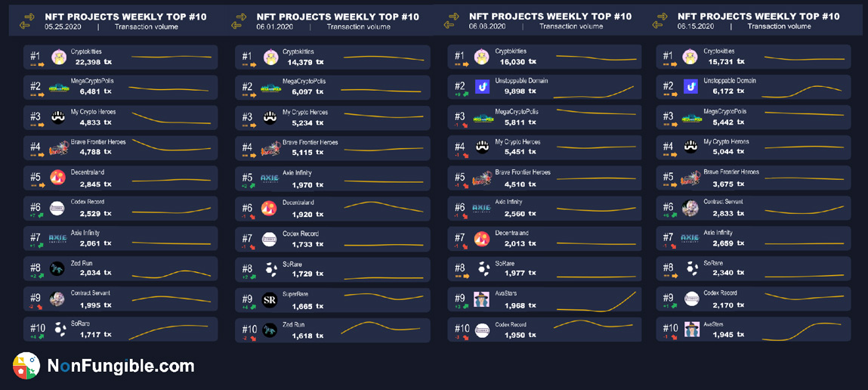Open the NonFungible.com site name link
Image resolution: width=868 pixels, height=390 pixels.
pos(121,367)
